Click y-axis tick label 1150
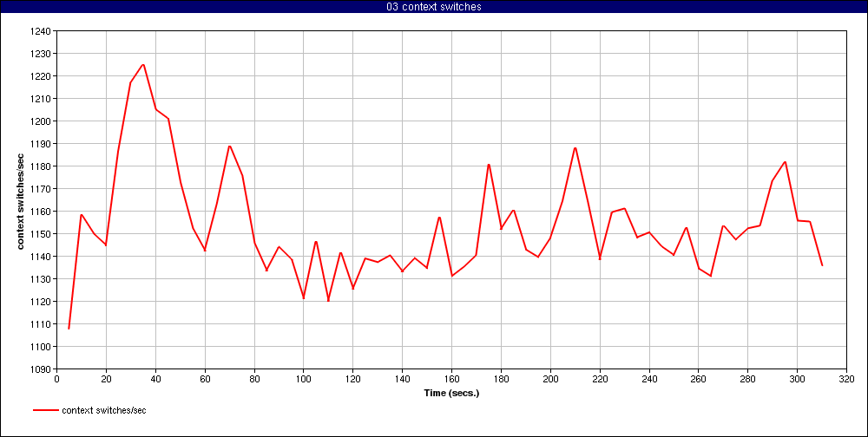Screen dimensions: 868x437 (42, 234)
